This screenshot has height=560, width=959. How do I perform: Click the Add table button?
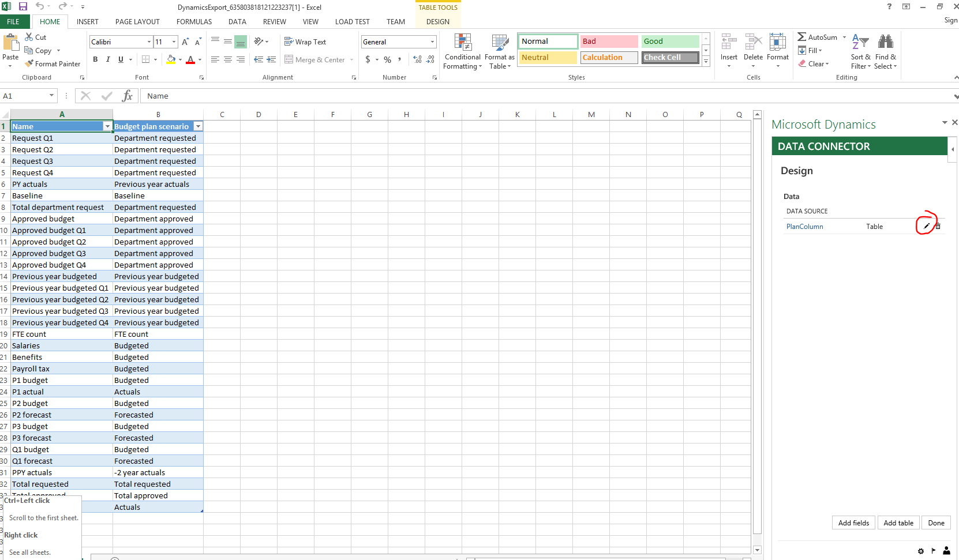pyautogui.click(x=898, y=523)
